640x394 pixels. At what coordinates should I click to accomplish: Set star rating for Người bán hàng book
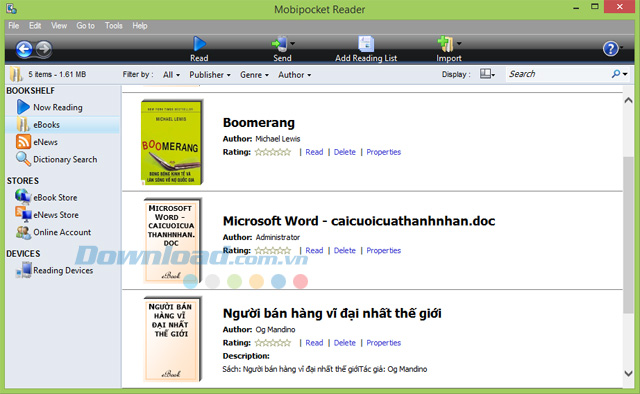(x=273, y=343)
